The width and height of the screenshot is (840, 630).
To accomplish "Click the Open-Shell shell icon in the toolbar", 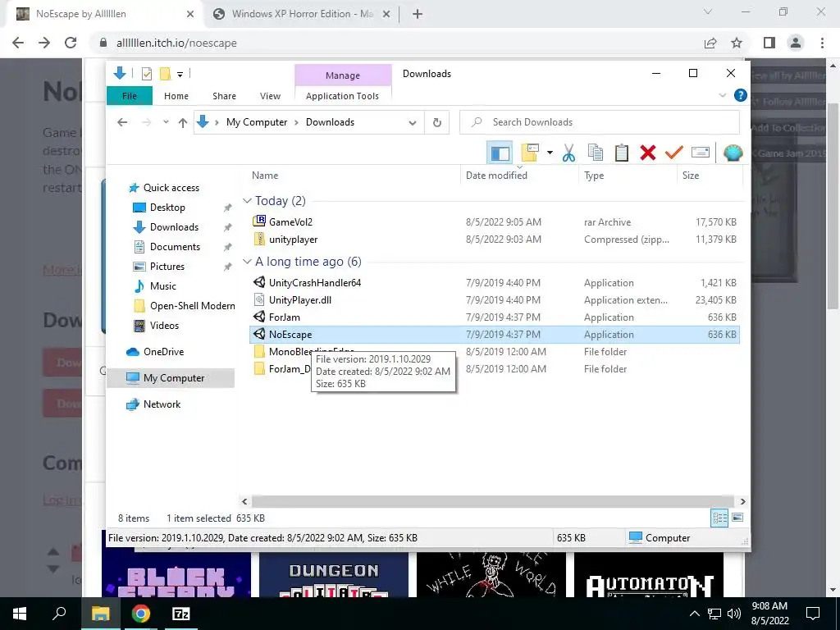I will 733,153.
